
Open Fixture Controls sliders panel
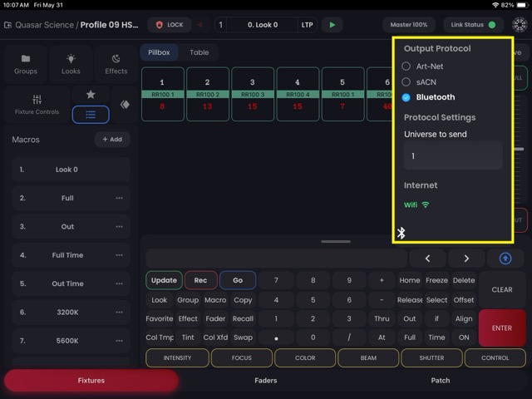[37, 104]
